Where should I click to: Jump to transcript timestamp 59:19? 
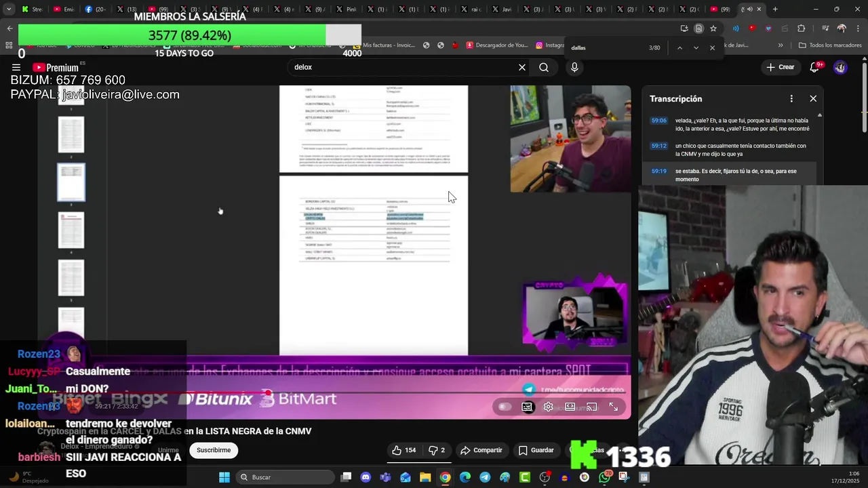[x=659, y=171]
